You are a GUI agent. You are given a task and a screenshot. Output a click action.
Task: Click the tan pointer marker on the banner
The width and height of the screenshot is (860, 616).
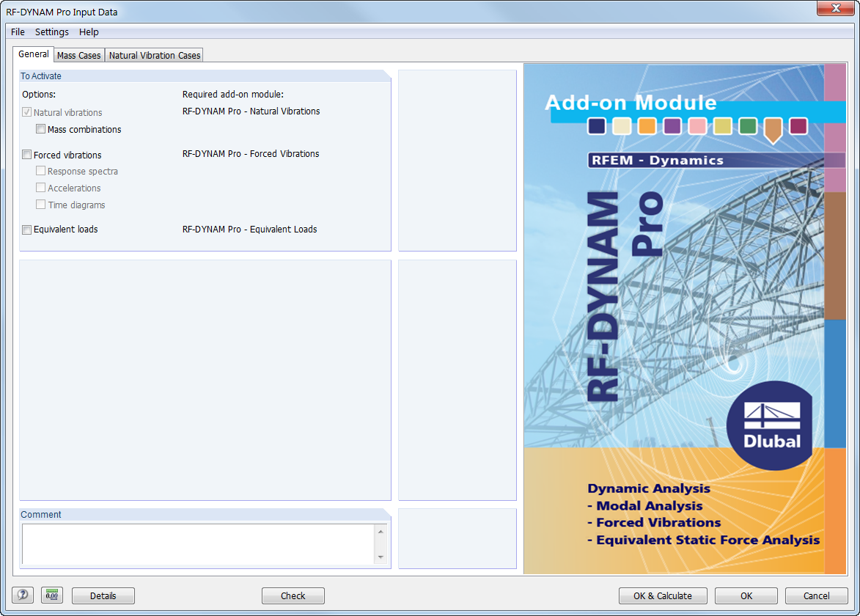(x=773, y=131)
